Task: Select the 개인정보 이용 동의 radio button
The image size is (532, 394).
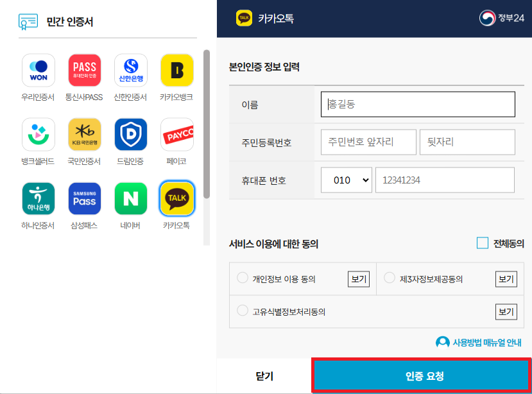Action: pos(242,278)
